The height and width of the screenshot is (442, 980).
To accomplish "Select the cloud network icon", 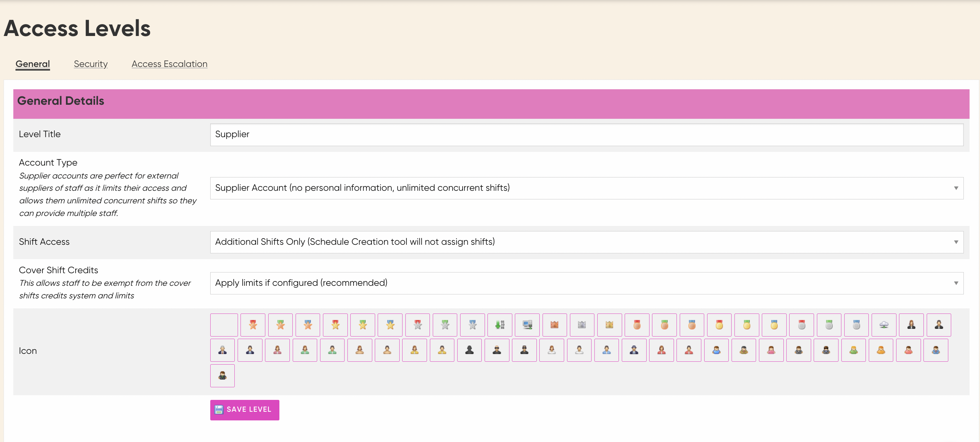I will 884,325.
